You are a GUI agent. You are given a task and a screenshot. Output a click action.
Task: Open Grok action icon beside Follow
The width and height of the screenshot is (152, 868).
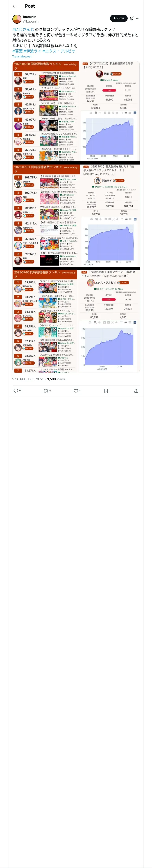point(132,18)
